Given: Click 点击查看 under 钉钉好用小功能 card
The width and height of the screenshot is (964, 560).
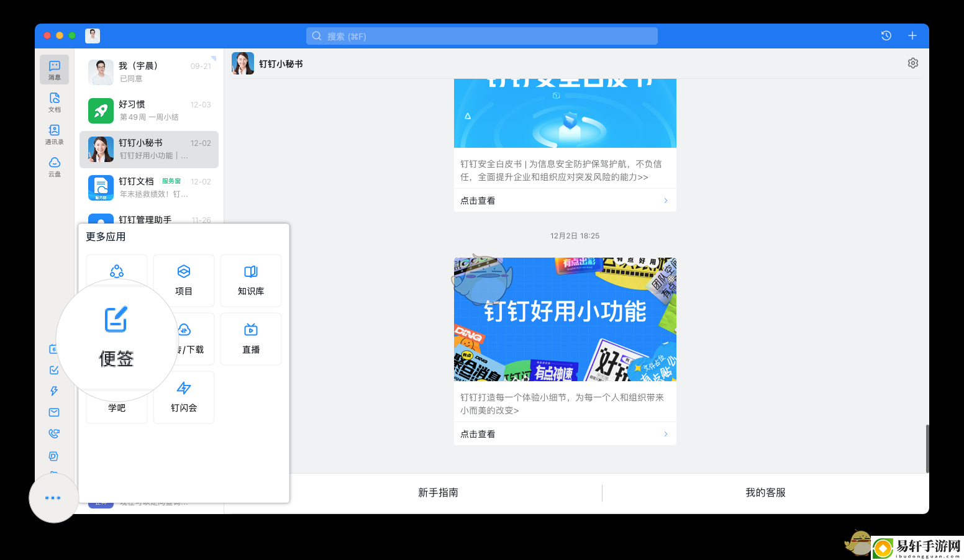Looking at the screenshot, I should (x=478, y=434).
